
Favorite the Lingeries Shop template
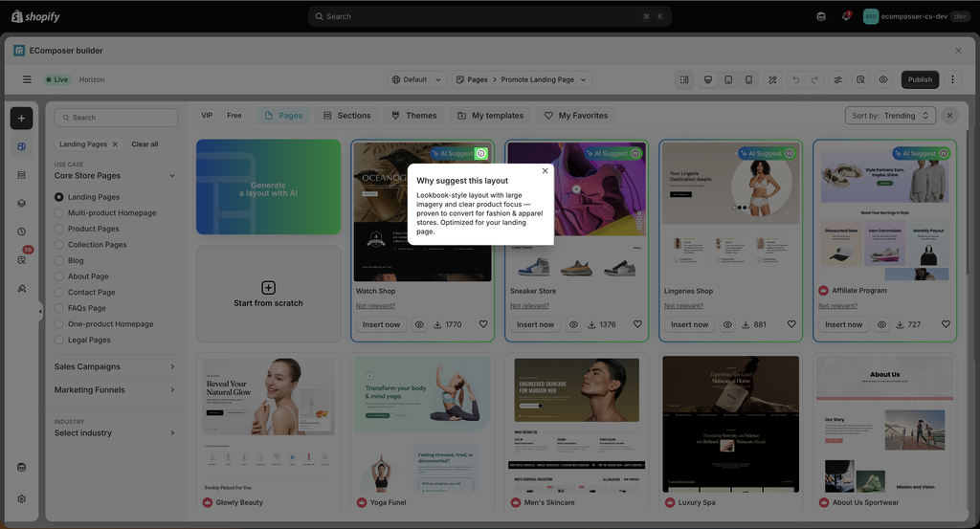[x=791, y=324]
